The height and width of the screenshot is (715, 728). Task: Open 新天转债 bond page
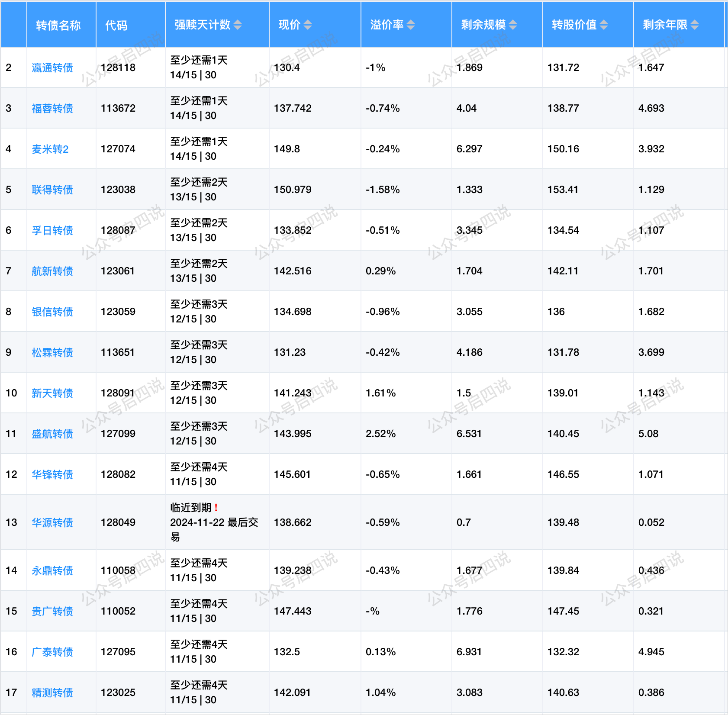click(52, 393)
